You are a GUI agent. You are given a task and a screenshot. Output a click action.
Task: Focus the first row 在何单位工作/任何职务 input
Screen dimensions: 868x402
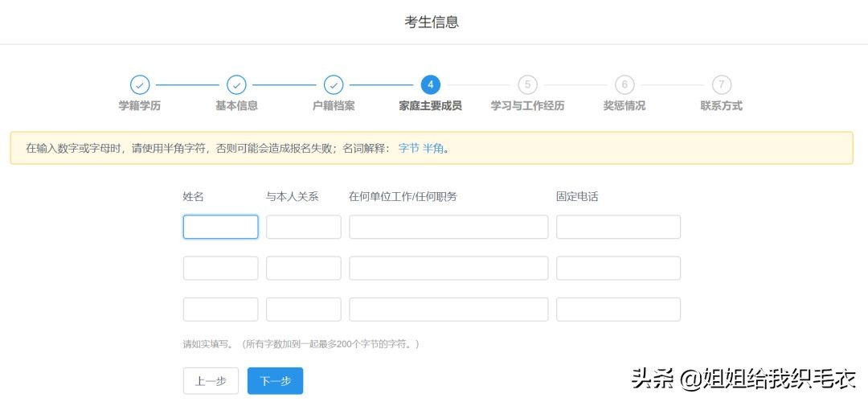tap(449, 227)
